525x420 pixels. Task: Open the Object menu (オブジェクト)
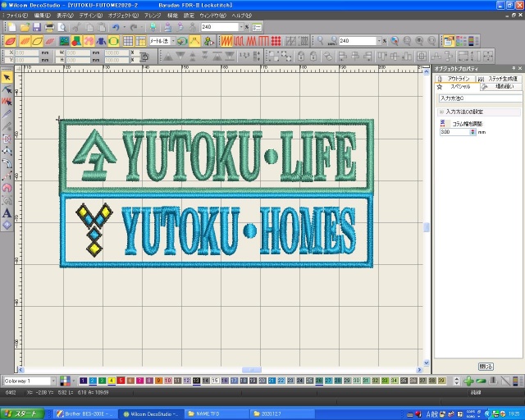click(123, 16)
